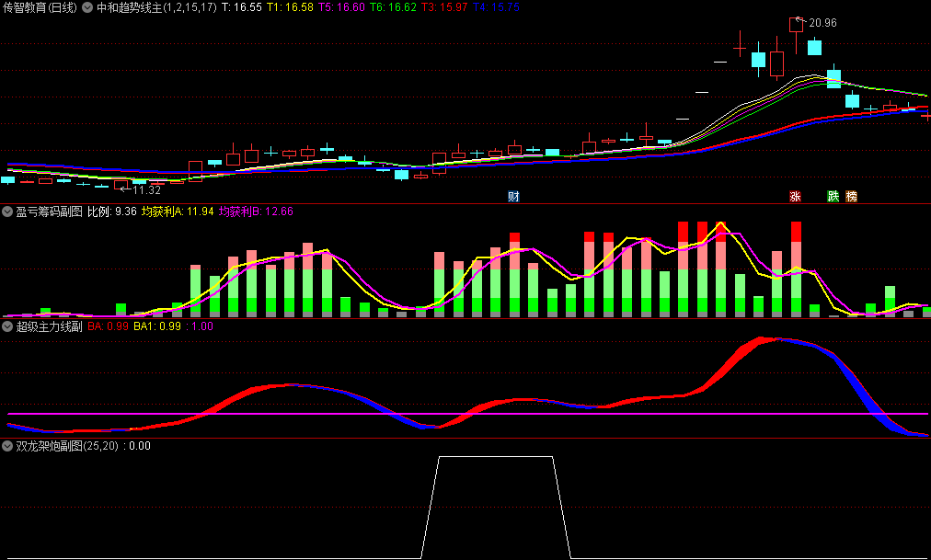Select the stock name 传智教育(日线)

40,7
